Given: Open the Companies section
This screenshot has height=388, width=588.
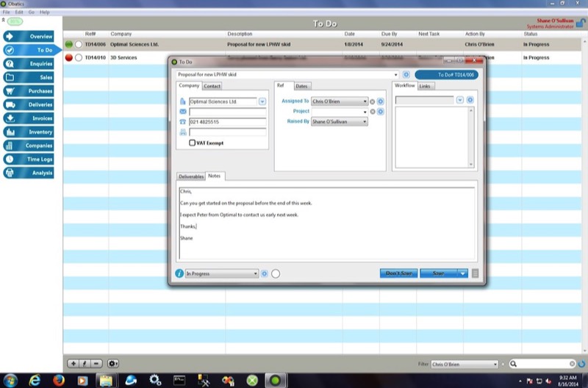Looking at the screenshot, I should (29, 145).
